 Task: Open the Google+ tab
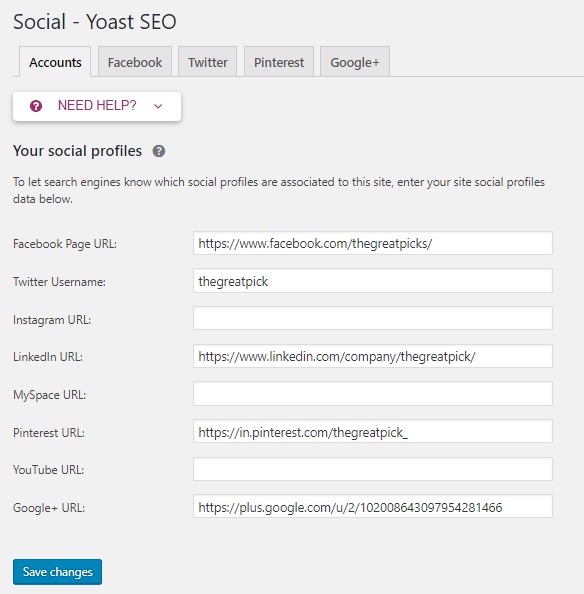tap(355, 62)
